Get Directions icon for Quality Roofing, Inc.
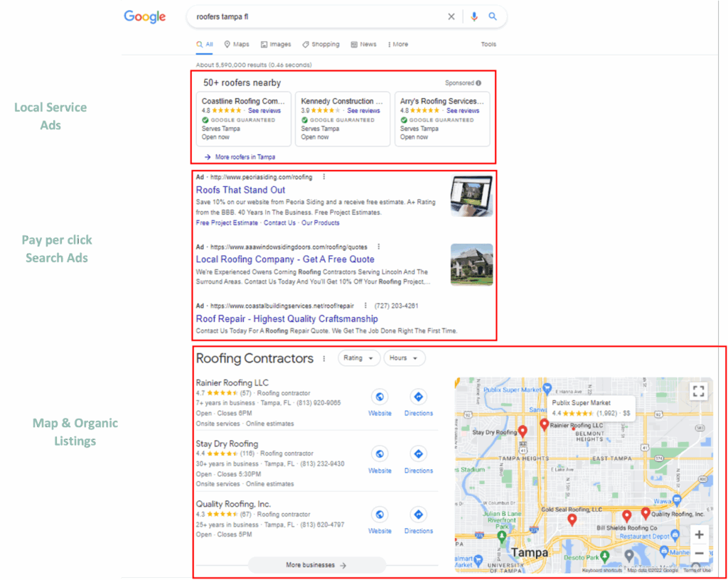Viewport: 728px width, 580px height. (418, 520)
